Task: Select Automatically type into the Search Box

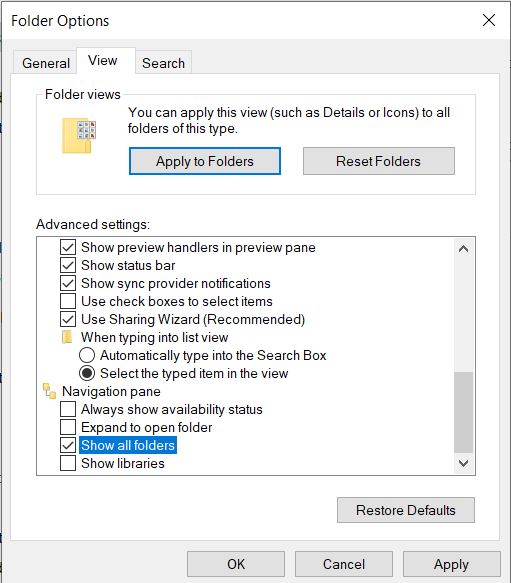Action: coord(87,355)
